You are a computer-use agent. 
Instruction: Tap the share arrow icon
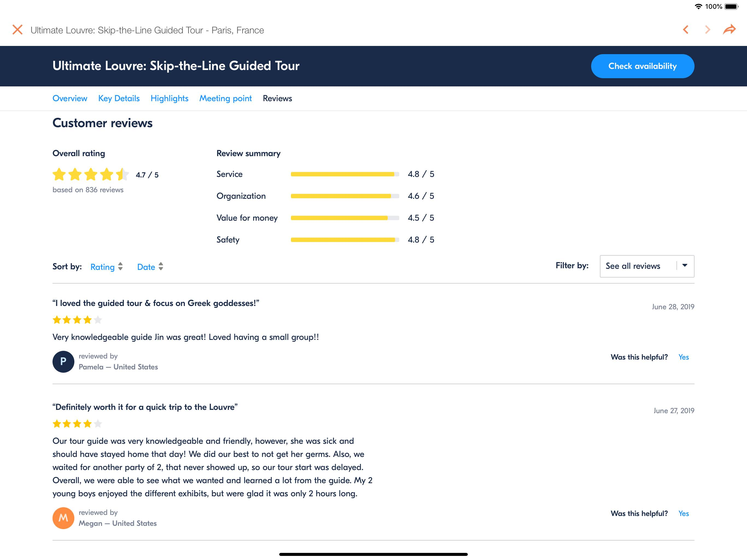click(730, 29)
